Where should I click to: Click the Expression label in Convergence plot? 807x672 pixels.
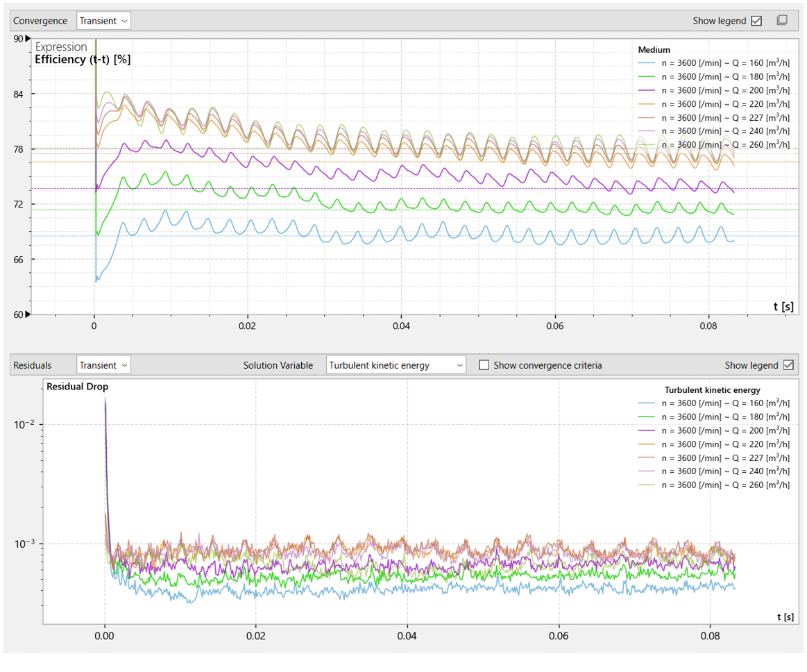61,47
